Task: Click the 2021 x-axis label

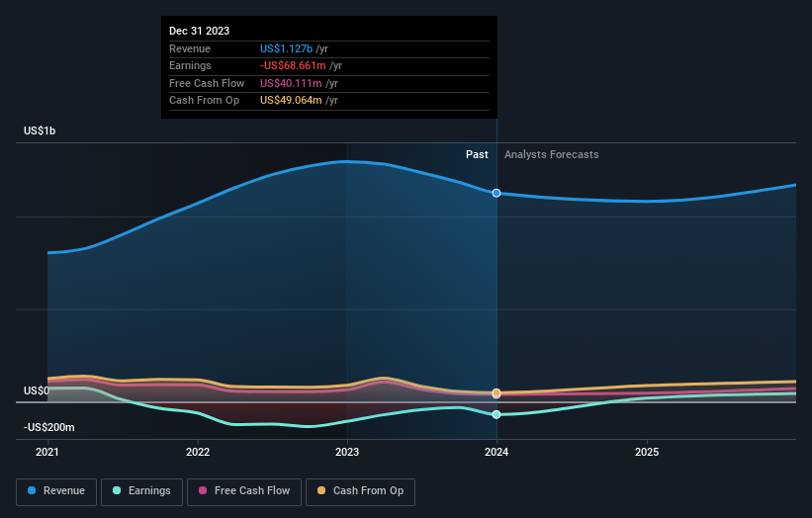Action: [x=47, y=453]
